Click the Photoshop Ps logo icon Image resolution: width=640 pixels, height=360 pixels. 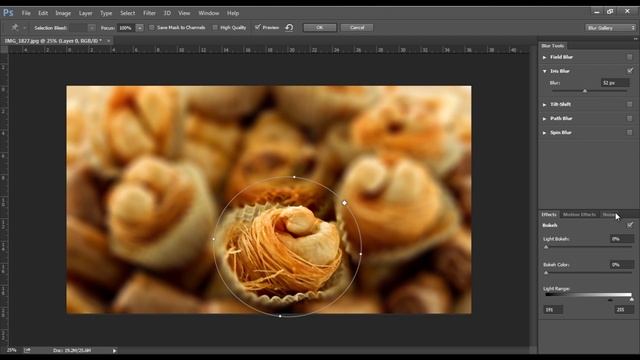[x=8, y=13]
